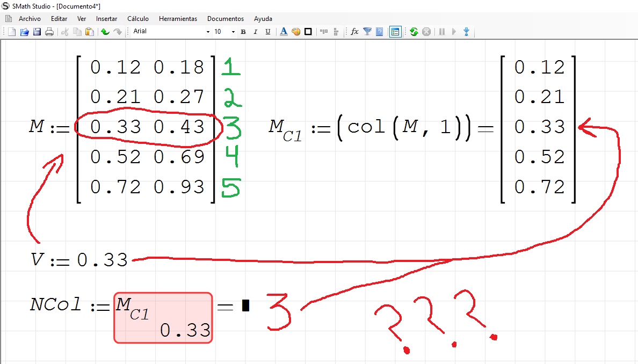Screen dimensions: 638x364
Task: Open a file with the folder icon
Action: click(x=24, y=32)
